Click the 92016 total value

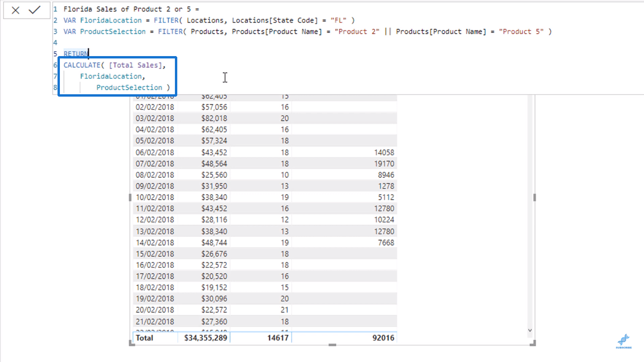click(x=383, y=337)
